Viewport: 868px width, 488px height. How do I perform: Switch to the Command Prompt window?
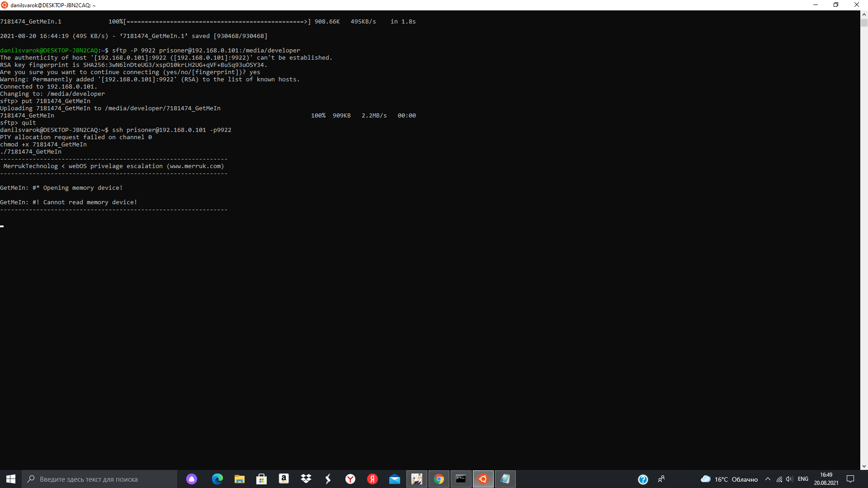point(461,479)
